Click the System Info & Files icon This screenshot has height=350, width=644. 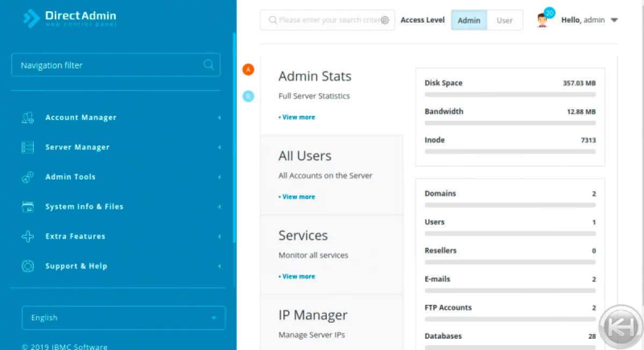[x=28, y=207]
